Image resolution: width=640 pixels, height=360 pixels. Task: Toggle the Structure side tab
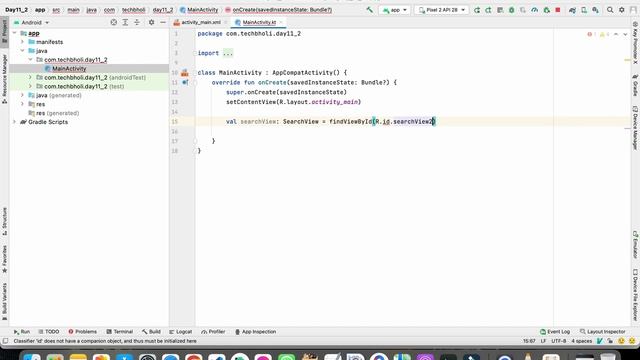point(4,221)
